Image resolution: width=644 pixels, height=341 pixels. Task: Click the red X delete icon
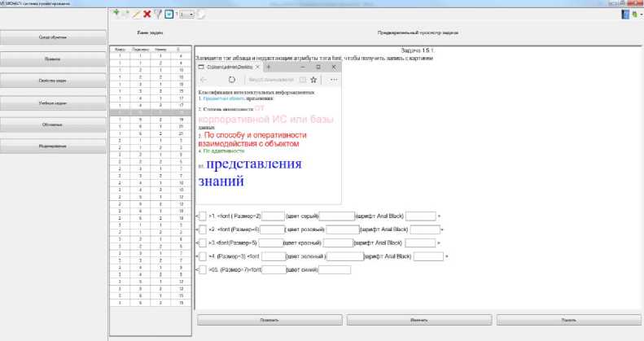tap(147, 14)
